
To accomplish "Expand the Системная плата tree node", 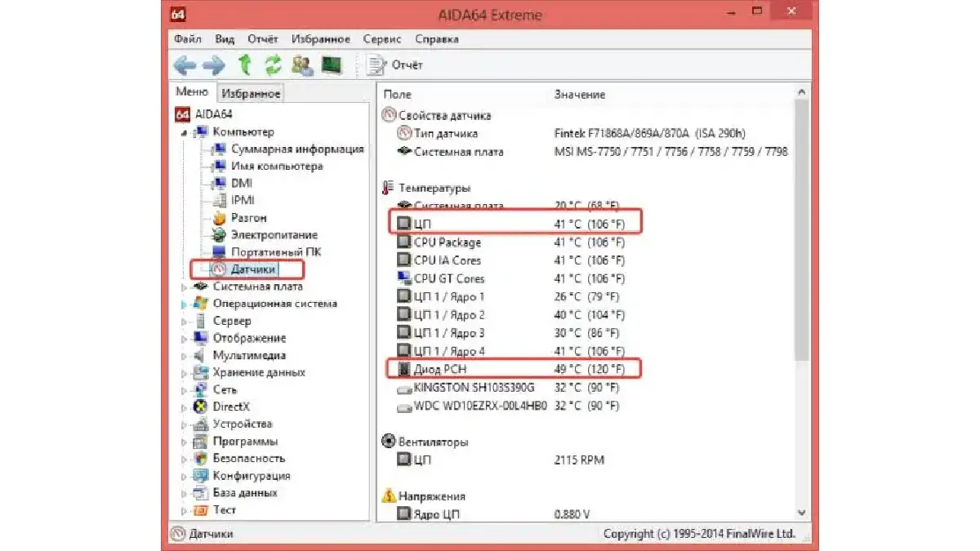I will (184, 287).
